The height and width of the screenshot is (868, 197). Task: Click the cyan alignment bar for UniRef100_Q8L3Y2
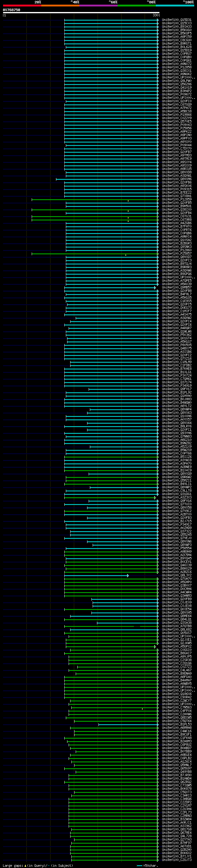[97, 575]
